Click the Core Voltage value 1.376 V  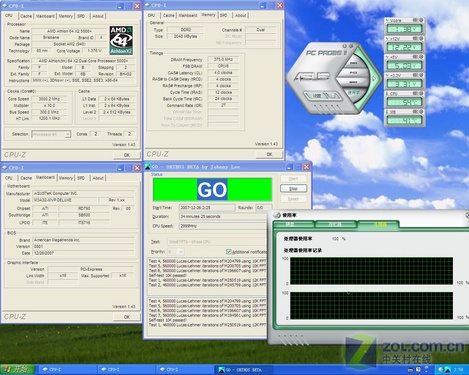tap(94, 51)
